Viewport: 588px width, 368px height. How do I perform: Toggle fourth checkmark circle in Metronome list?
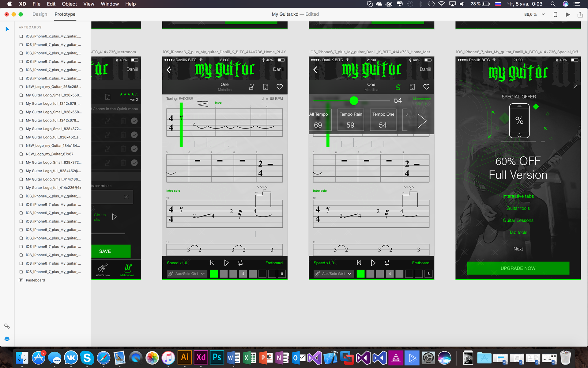point(134,163)
